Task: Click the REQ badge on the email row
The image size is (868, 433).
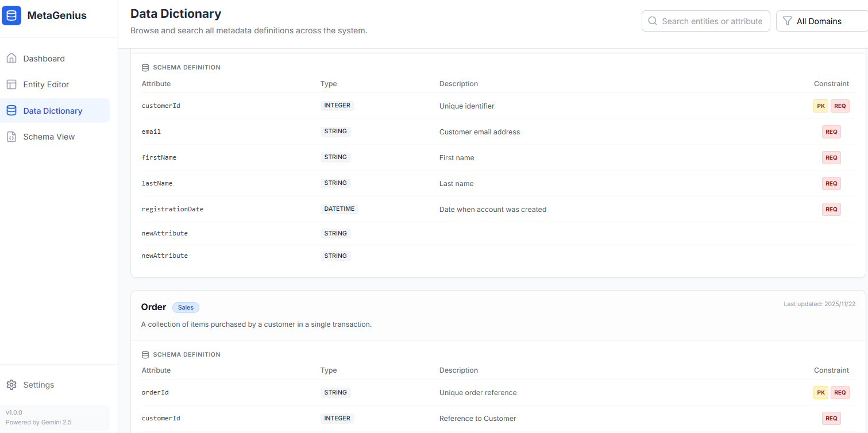Action: pyautogui.click(x=831, y=132)
